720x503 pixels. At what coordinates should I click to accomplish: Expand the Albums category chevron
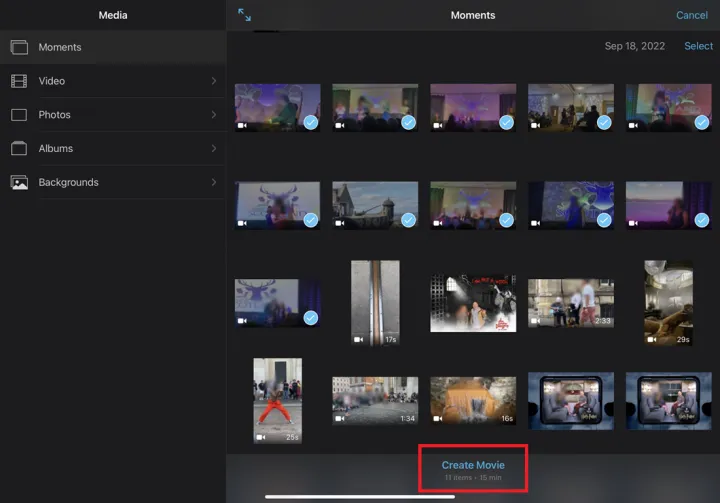coord(213,149)
